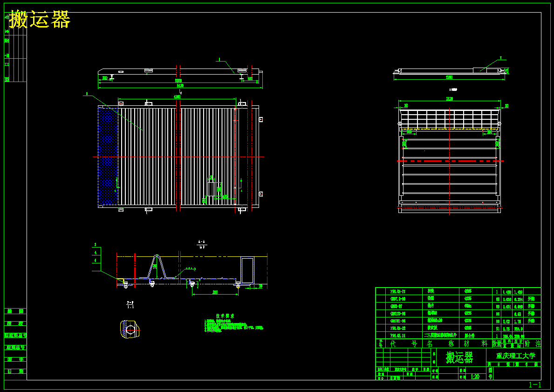Click the 2120 width dimension
The width and height of the screenshot is (554, 392).
[450, 99]
